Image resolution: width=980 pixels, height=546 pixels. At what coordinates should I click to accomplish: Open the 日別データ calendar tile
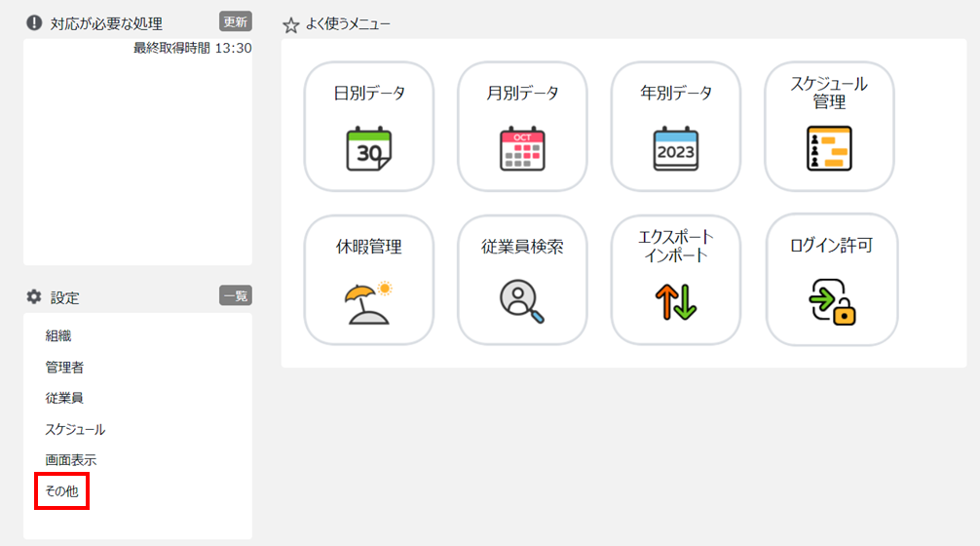coord(369,127)
